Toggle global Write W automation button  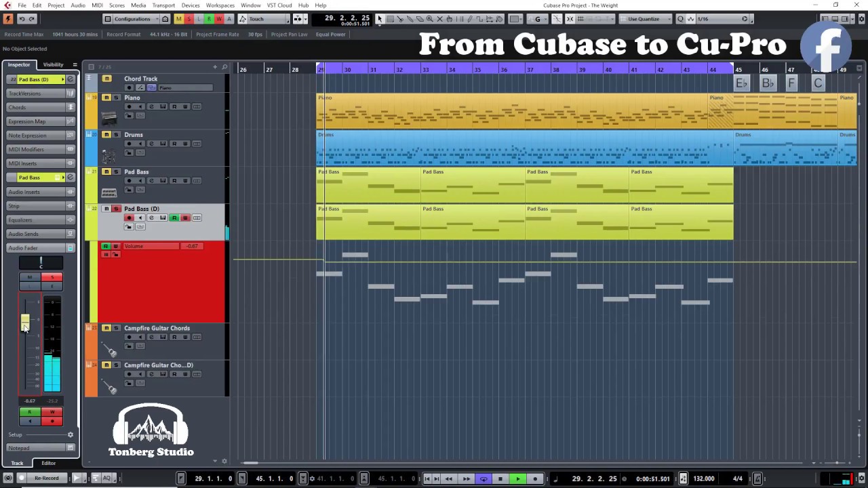(x=218, y=19)
